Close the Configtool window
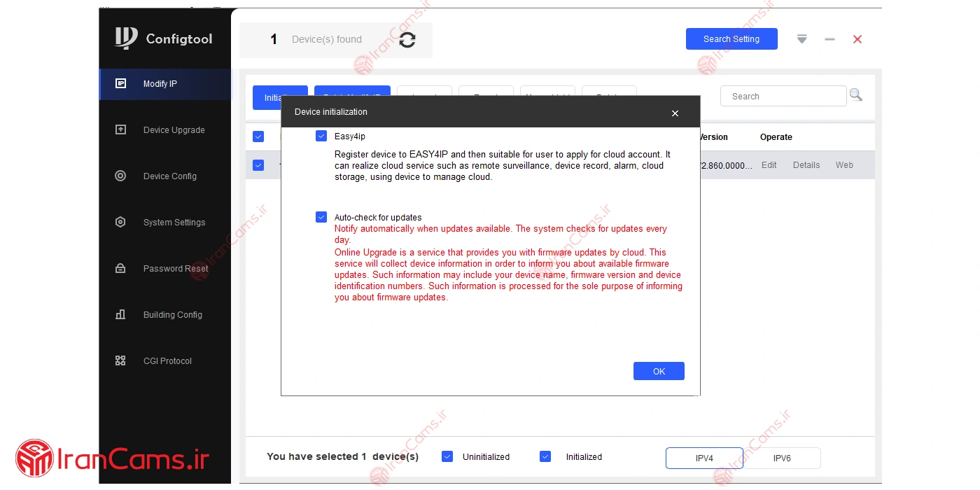Image resolution: width=980 pixels, height=490 pixels. 857,39
